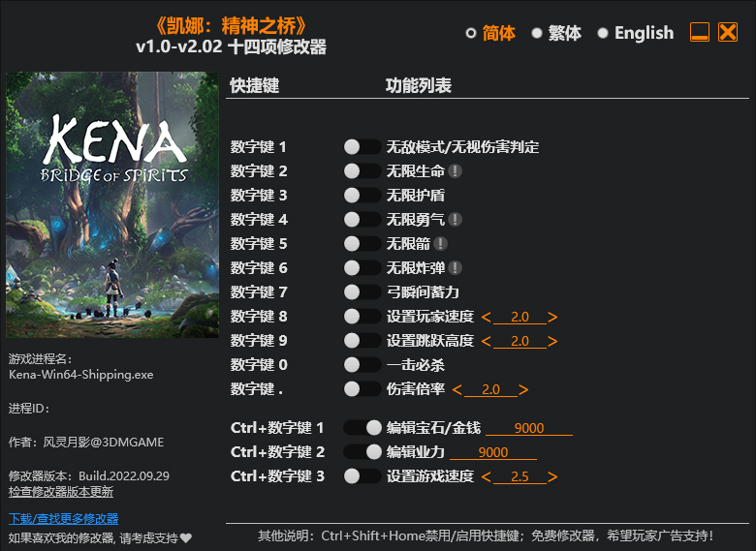Select 简体 language option
The width and height of the screenshot is (756, 551).
point(490,33)
